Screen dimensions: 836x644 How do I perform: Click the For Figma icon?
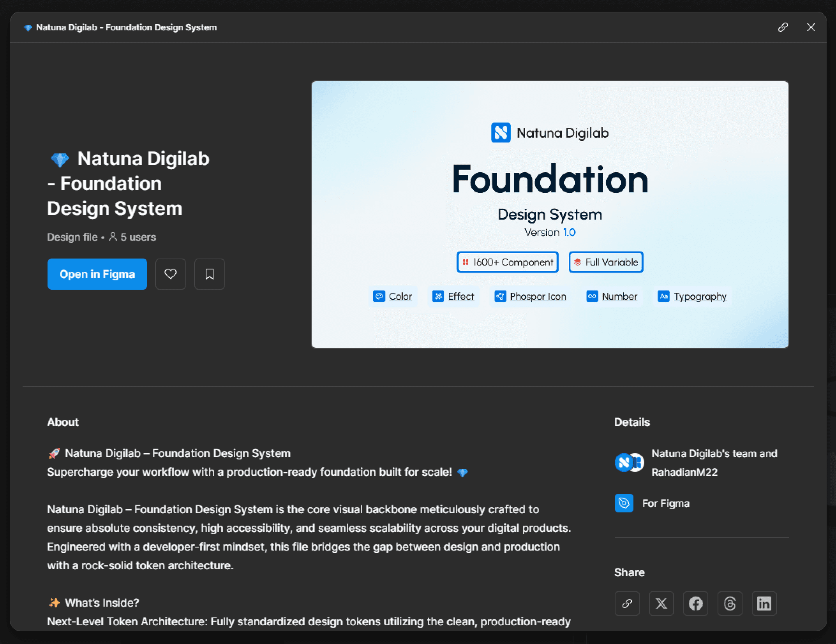click(624, 503)
